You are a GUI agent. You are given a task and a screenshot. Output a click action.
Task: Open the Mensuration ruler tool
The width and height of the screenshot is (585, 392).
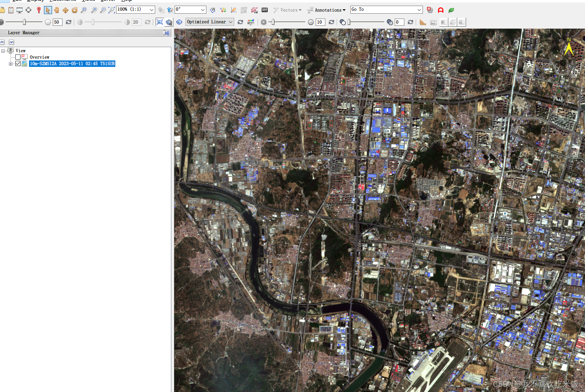coord(423,22)
